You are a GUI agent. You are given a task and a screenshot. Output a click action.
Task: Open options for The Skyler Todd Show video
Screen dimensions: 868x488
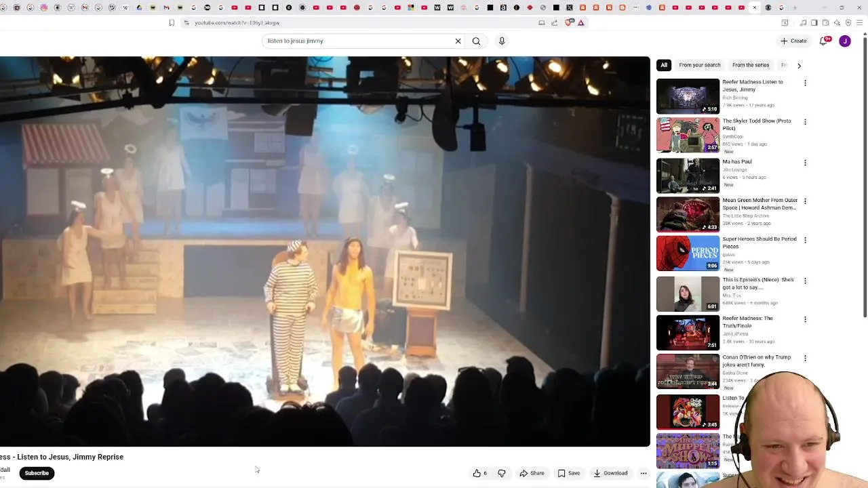point(805,122)
